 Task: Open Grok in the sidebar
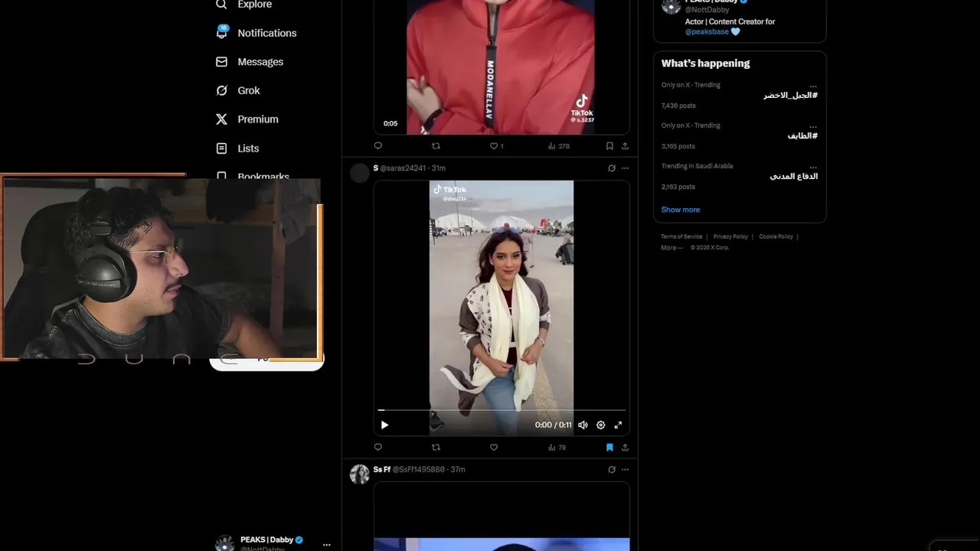click(x=239, y=90)
